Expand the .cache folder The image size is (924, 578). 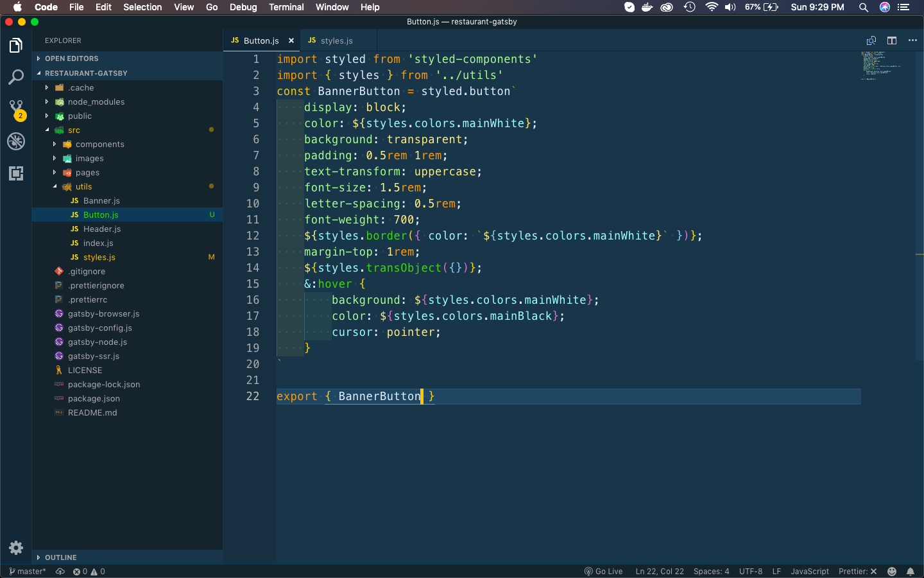pyautogui.click(x=127, y=88)
